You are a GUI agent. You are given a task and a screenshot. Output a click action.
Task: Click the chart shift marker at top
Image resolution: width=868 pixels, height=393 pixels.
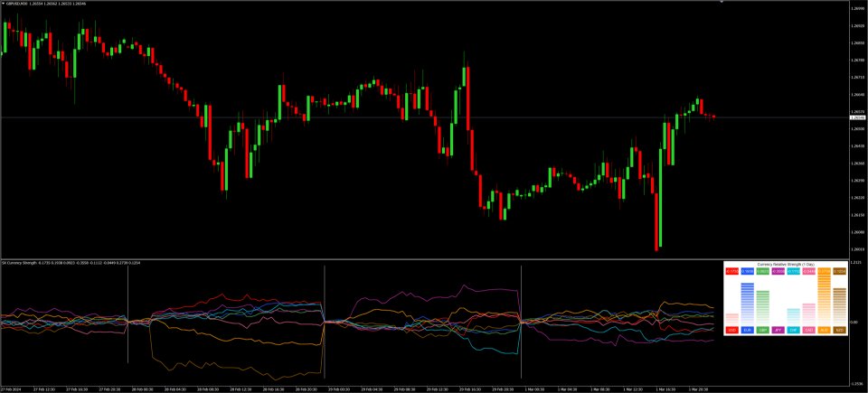722,2
